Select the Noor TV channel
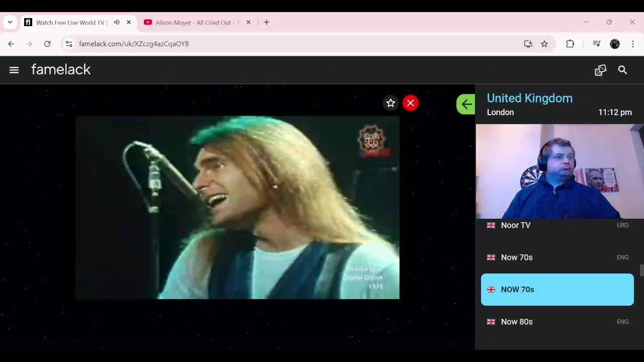Image resolution: width=644 pixels, height=362 pixels. pos(557,225)
